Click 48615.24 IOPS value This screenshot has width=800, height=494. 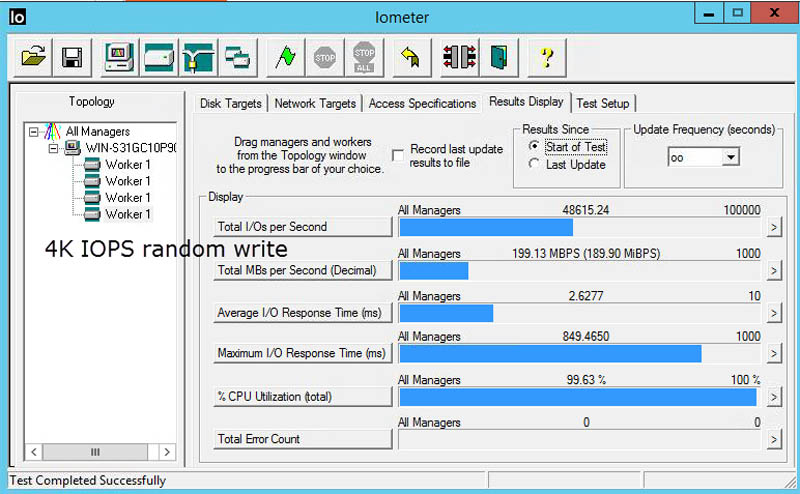click(x=585, y=210)
